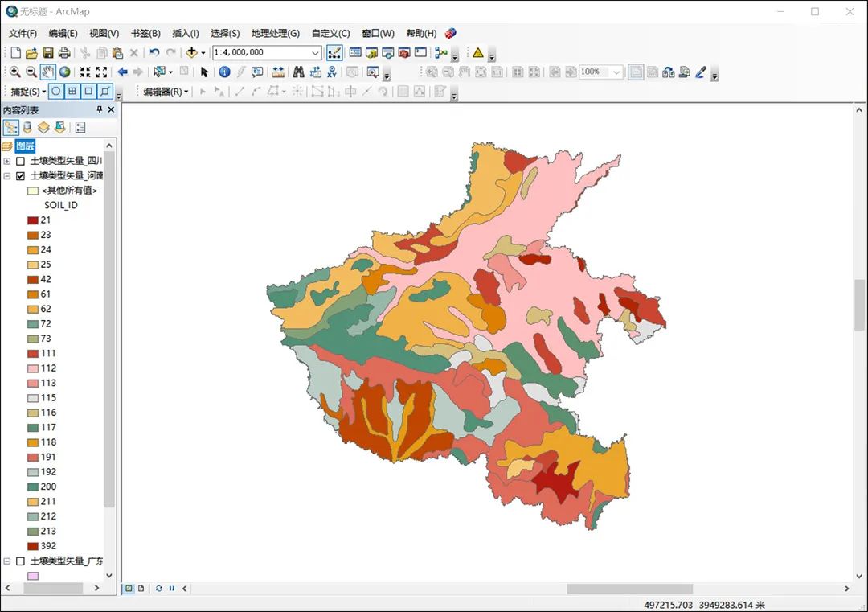Image resolution: width=868 pixels, height=612 pixels.
Task: Toggle Point Snapping button
Action: tap(56, 92)
